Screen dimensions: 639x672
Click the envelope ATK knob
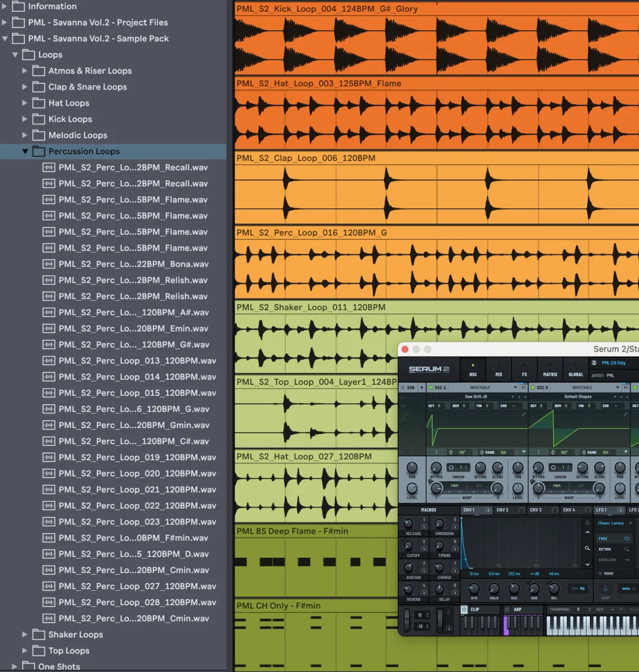point(474,589)
